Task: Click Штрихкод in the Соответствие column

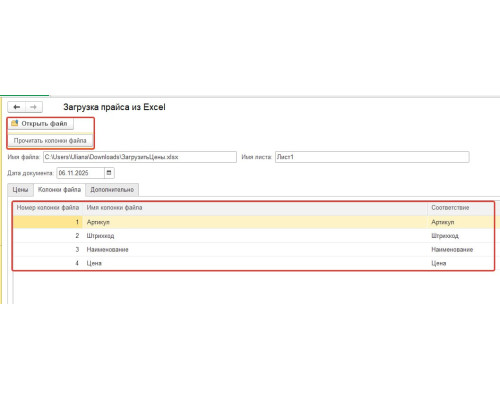Action: (445, 236)
